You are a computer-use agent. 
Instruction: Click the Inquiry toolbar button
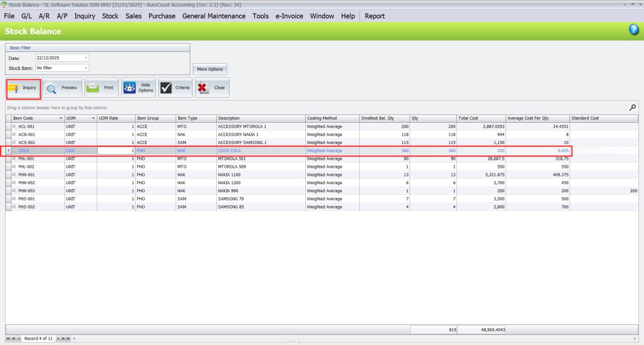tap(23, 88)
